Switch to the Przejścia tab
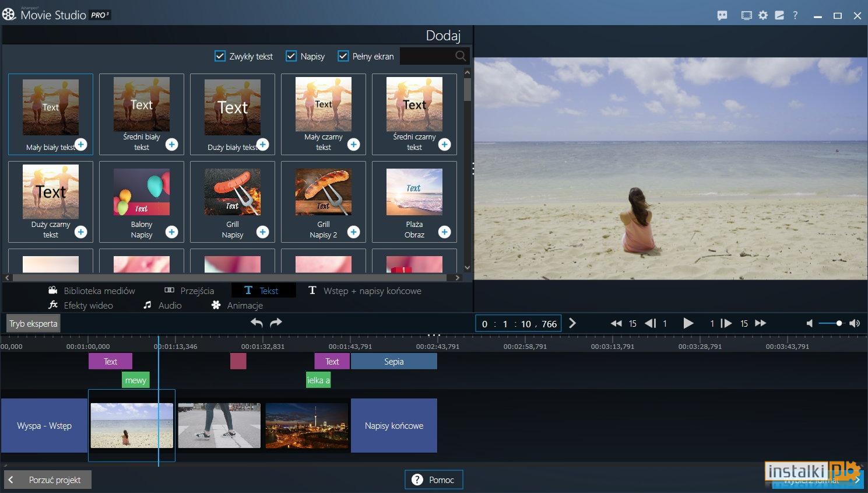 pyautogui.click(x=189, y=291)
